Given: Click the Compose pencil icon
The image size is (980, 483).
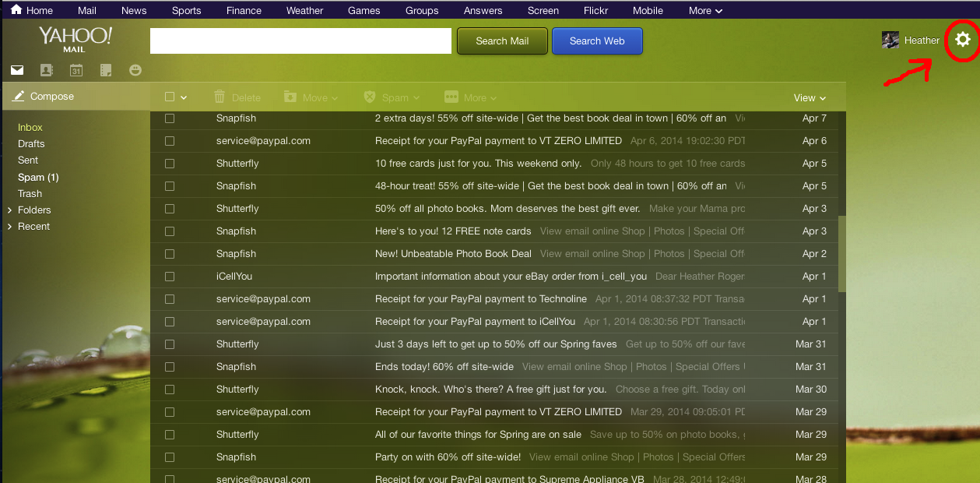Looking at the screenshot, I should tap(19, 96).
